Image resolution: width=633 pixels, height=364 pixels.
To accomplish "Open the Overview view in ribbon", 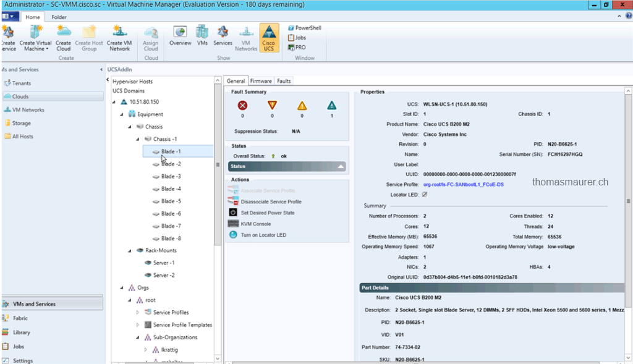I will pos(180,36).
